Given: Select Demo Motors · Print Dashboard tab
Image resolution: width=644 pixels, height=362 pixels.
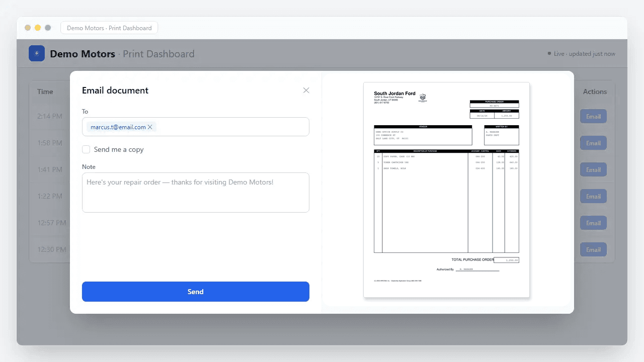Looking at the screenshot, I should (109, 28).
